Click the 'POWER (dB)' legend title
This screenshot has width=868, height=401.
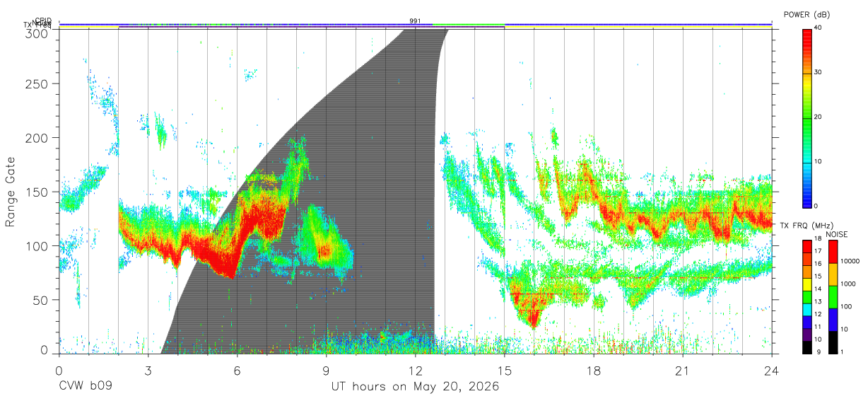tap(806, 14)
